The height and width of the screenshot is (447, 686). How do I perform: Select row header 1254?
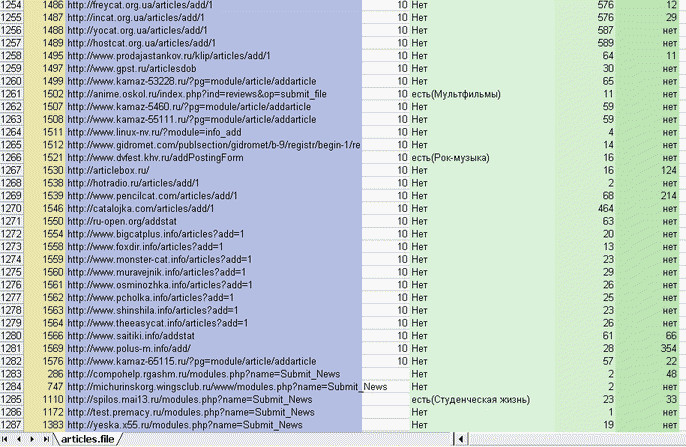(x=11, y=5)
